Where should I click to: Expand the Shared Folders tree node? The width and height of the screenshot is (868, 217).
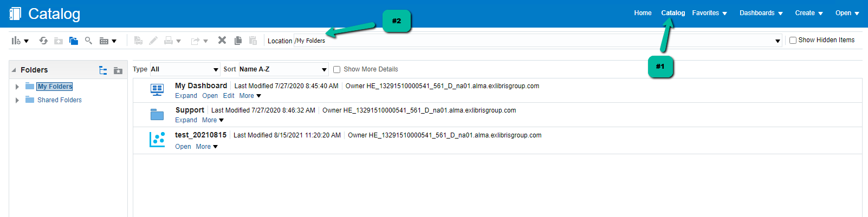(17, 100)
